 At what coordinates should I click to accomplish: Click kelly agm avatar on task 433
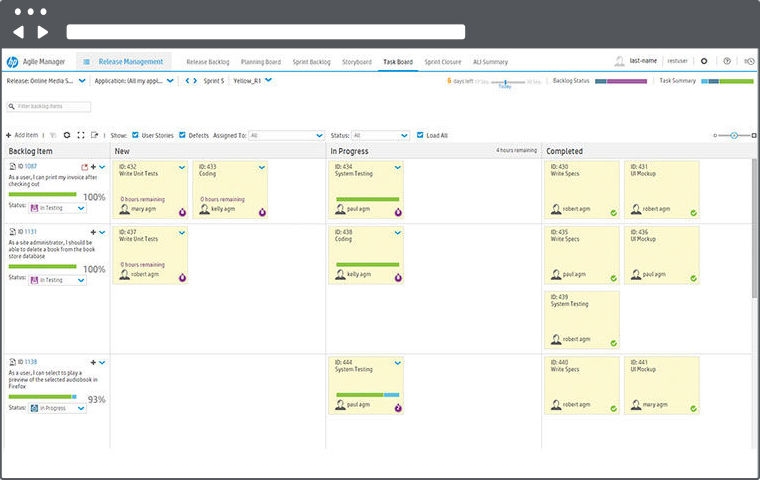click(205, 209)
